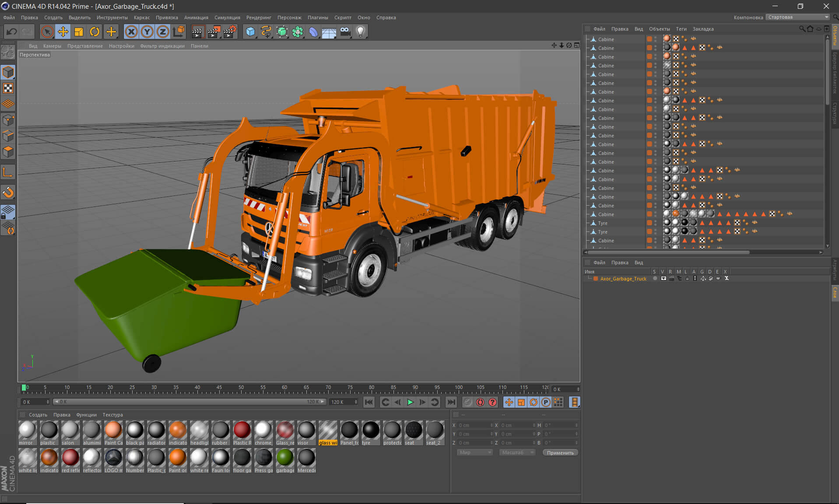Open the Мир coordinate dropdown
Image resolution: width=839 pixels, height=504 pixels.
474,452
